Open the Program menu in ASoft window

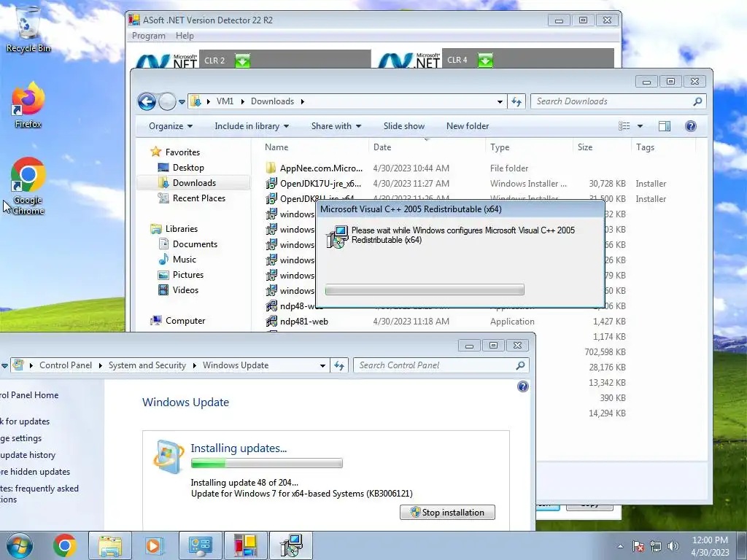pyautogui.click(x=149, y=36)
